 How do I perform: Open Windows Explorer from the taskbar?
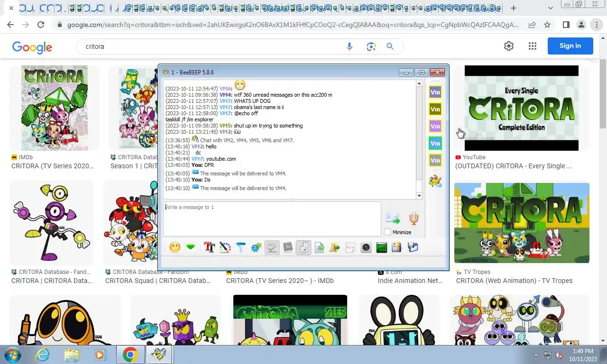tap(72, 355)
